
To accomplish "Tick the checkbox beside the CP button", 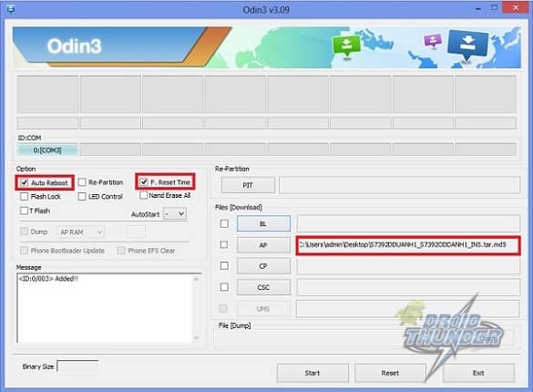I will (224, 265).
